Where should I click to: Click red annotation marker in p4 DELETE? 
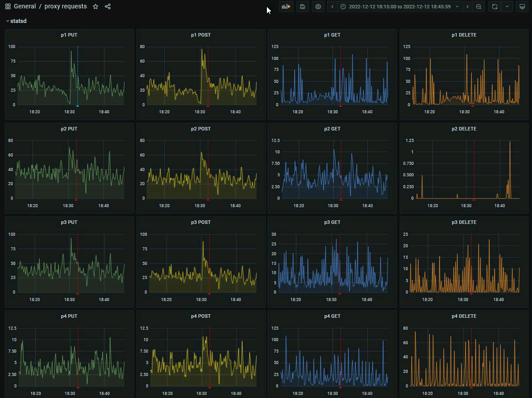coord(471,387)
